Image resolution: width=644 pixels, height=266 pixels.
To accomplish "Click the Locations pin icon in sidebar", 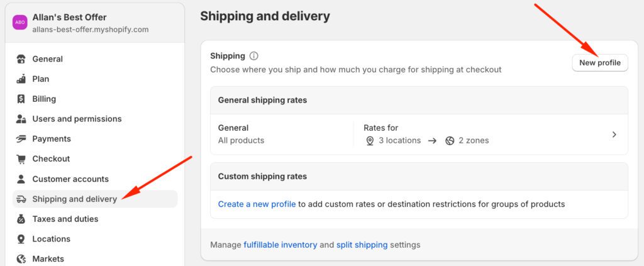I will pyautogui.click(x=21, y=239).
